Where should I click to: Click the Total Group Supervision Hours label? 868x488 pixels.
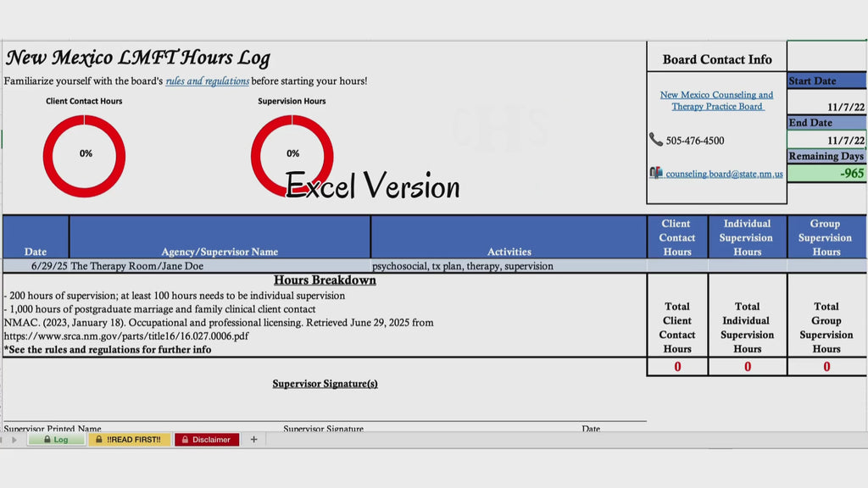pos(826,328)
